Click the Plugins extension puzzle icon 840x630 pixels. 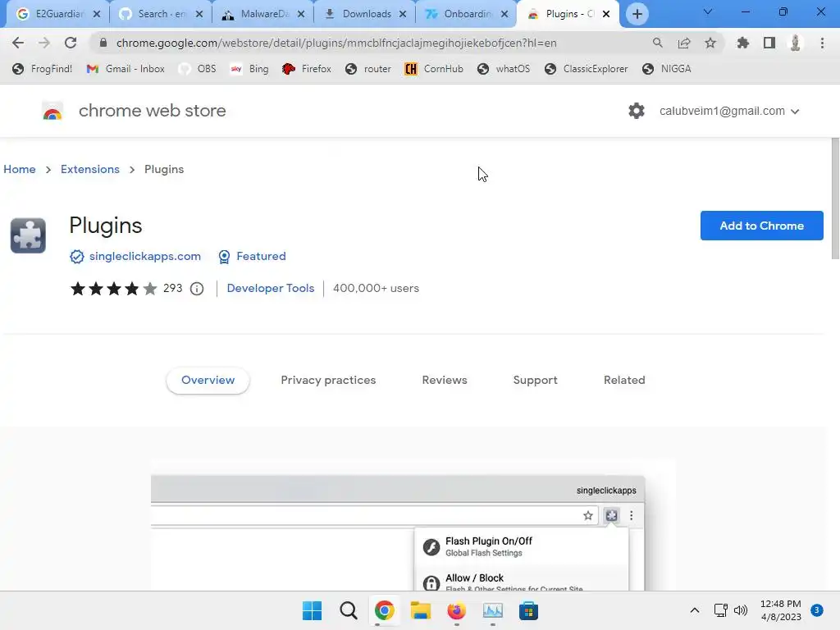pyautogui.click(x=29, y=235)
